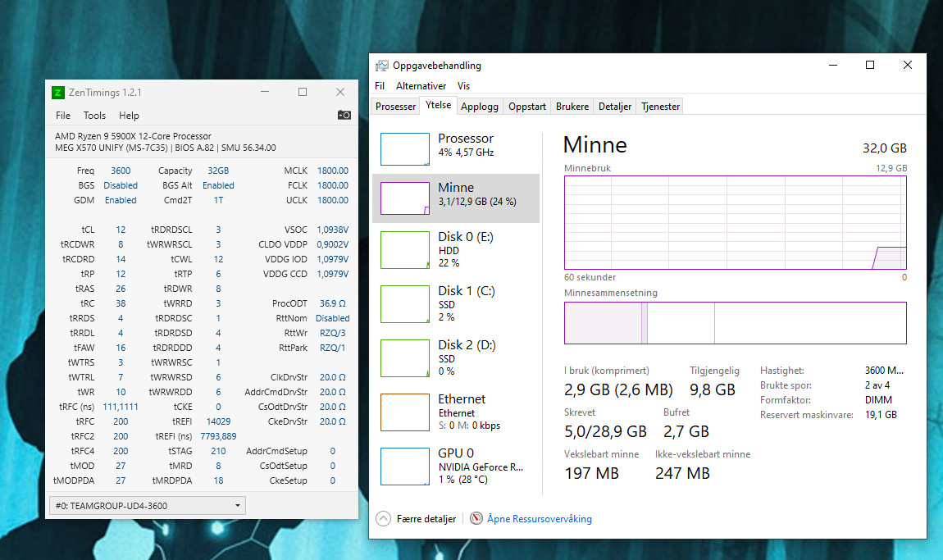Select the Minne graph thumbnail

(x=405, y=198)
